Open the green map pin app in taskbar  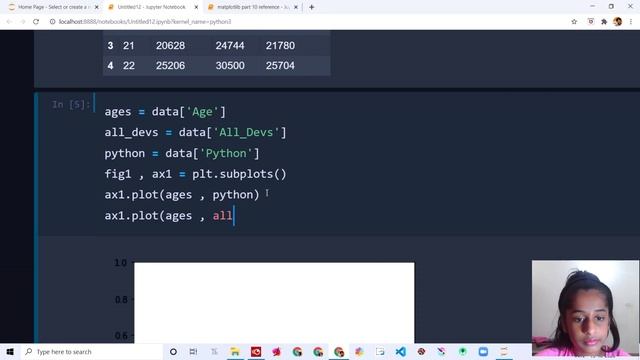coord(462,351)
